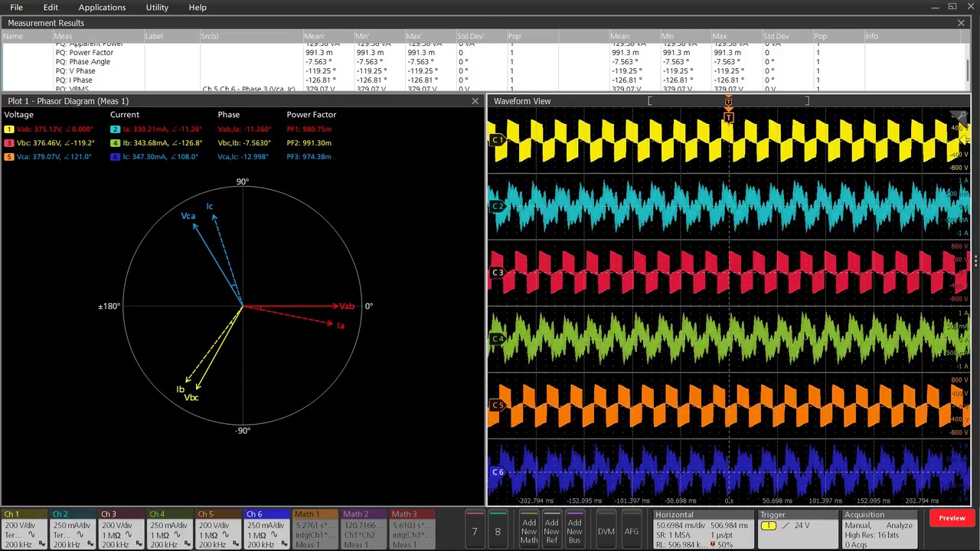Image resolution: width=980 pixels, height=551 pixels.
Task: Select the C4 channel handle in Waveform View
Action: 498,338
